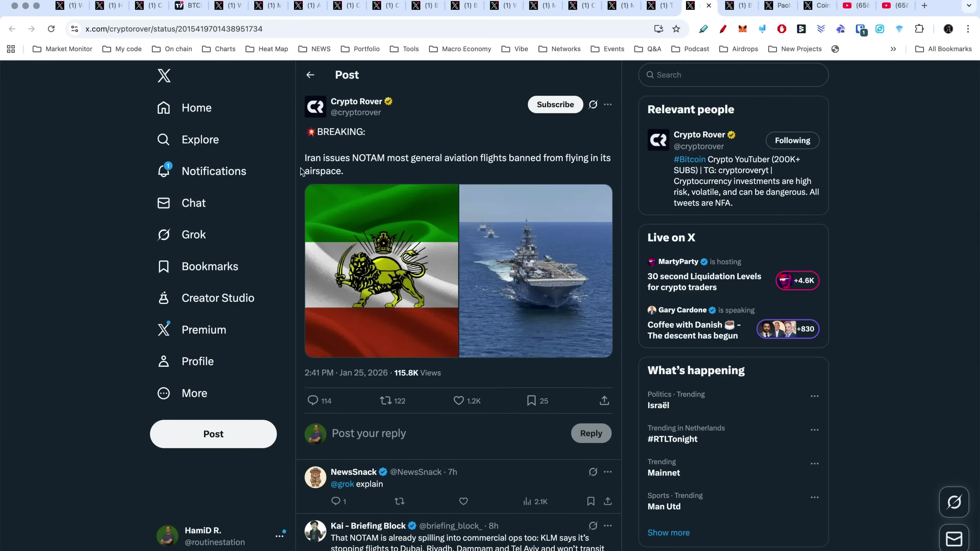This screenshot has height=551, width=980.
Task: Reload the page in Chrome
Action: 51,29
